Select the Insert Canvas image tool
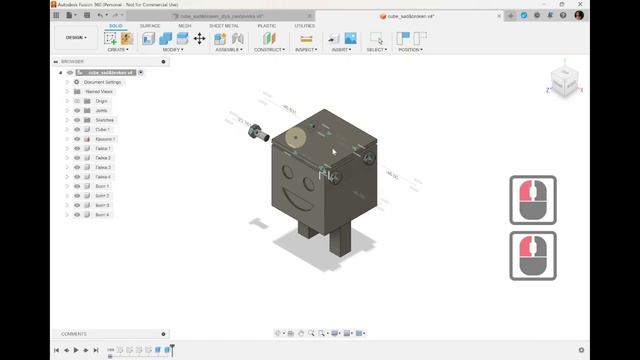 click(351, 38)
